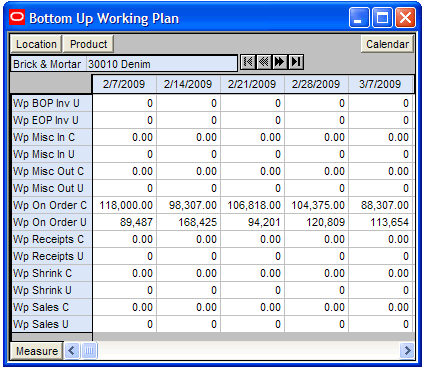Click the 113,654 On Order U cell

tap(381, 222)
